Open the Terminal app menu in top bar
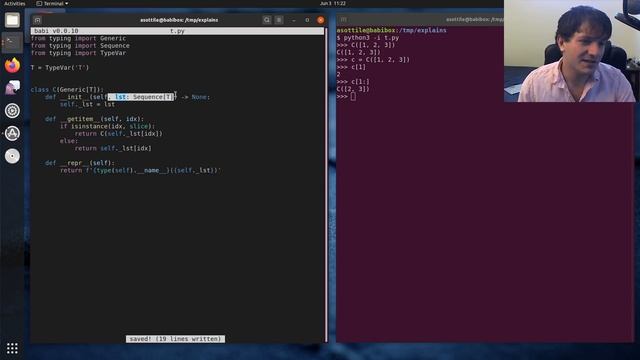 (x=52, y=3)
